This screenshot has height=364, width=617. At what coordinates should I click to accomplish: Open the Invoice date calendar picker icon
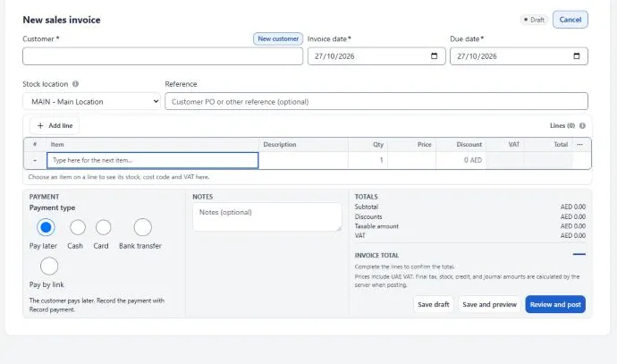pyautogui.click(x=434, y=55)
